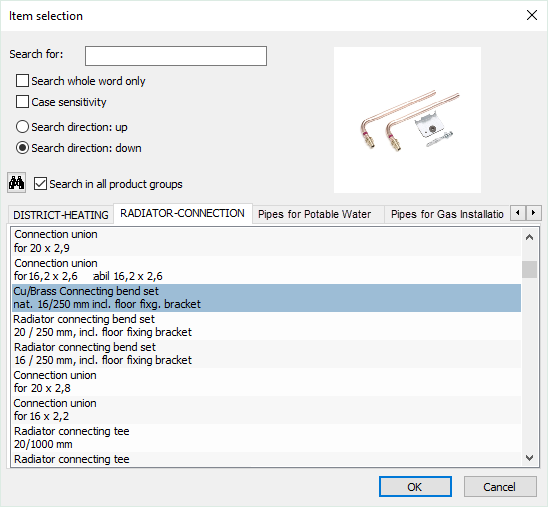Click the binoculars search icon
The width and height of the screenshot is (548, 507).
coord(16,183)
